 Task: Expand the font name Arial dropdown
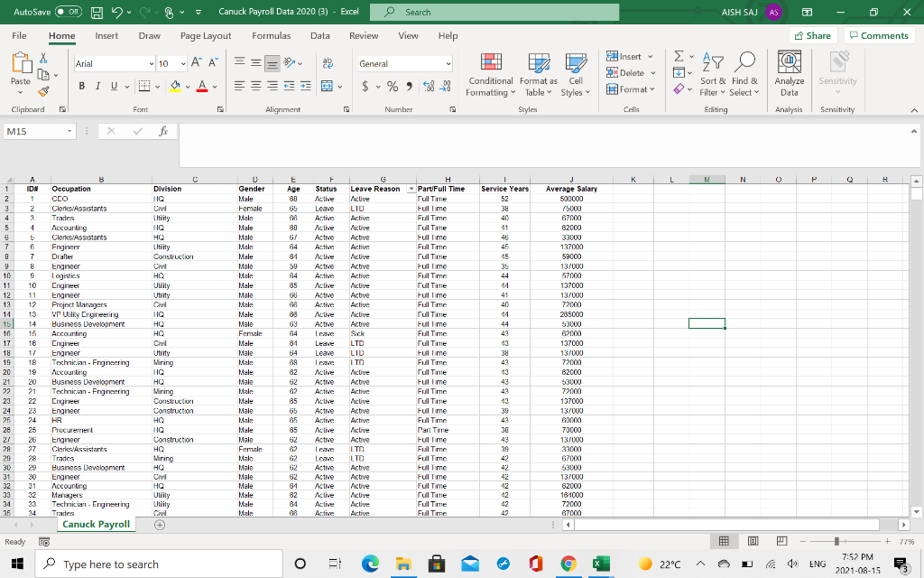[151, 64]
